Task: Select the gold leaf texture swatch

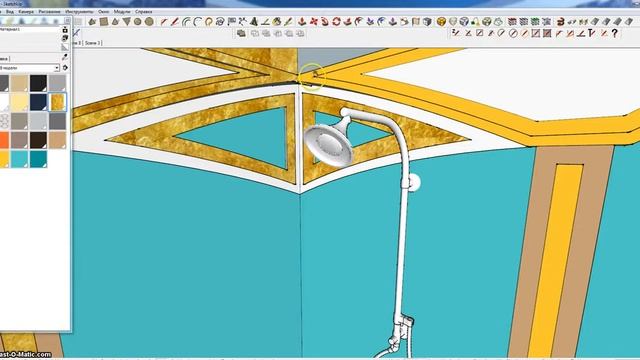Action: pyautogui.click(x=57, y=102)
